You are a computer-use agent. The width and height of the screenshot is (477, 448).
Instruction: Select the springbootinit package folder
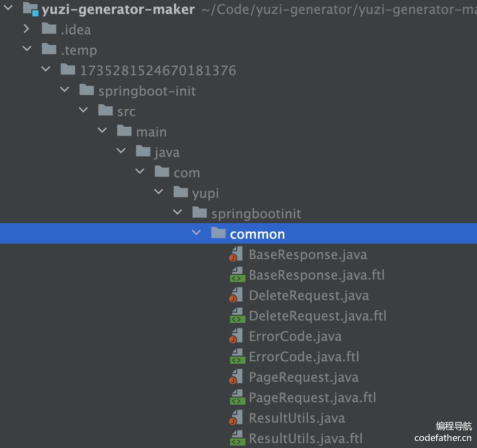click(256, 214)
